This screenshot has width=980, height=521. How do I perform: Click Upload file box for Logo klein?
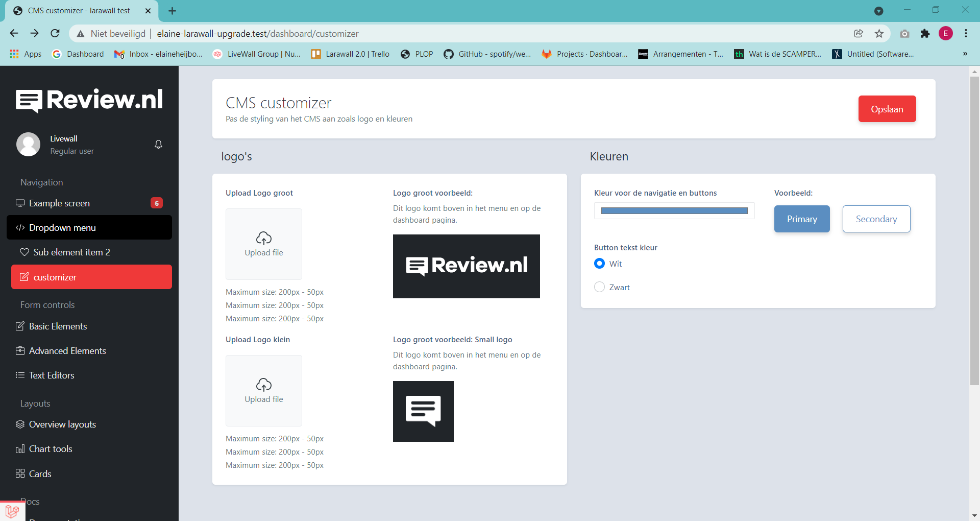point(264,390)
